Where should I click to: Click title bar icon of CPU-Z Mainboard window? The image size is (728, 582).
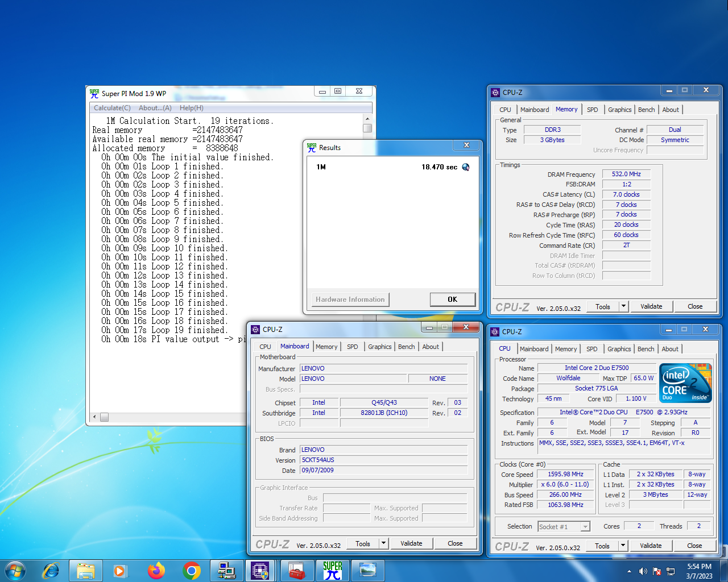(255, 329)
